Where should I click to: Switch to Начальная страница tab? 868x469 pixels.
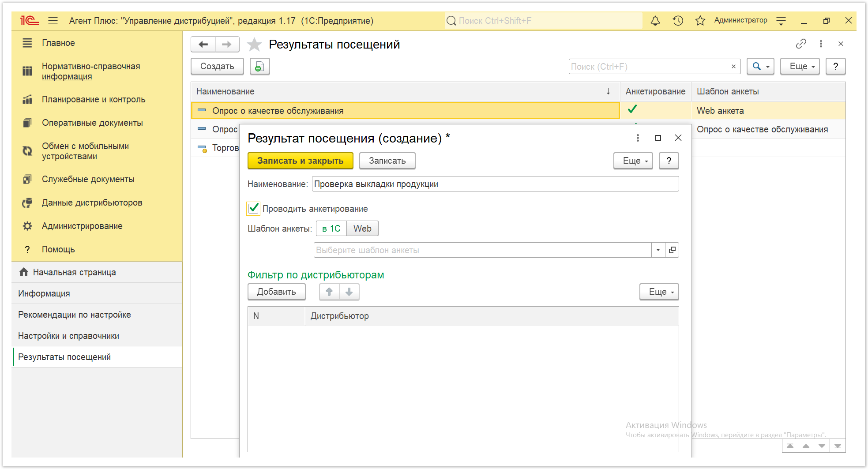pyautogui.click(x=97, y=272)
